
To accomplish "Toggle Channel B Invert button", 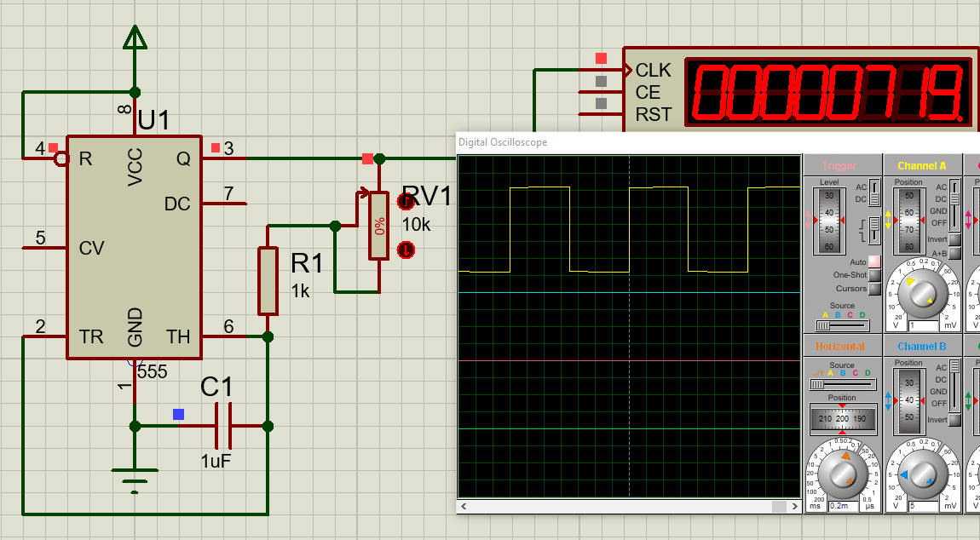I will coord(954,420).
